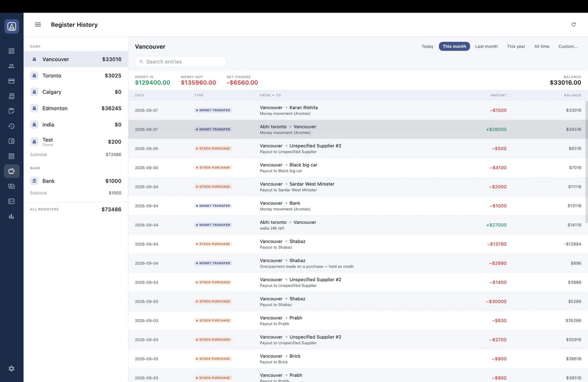Select the Calgary cash register
Image resolution: width=588 pixels, height=382 pixels.
point(76,92)
